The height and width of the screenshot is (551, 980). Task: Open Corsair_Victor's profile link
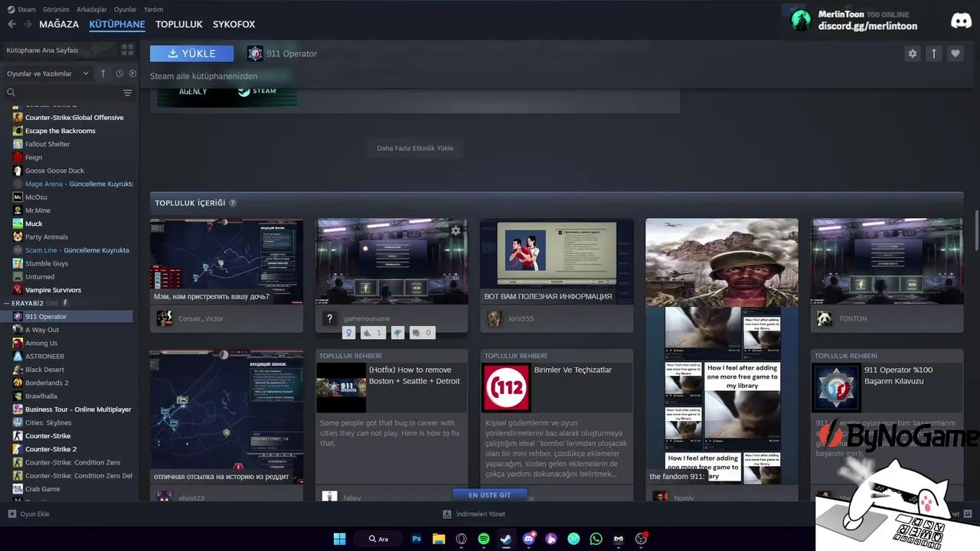coord(201,318)
